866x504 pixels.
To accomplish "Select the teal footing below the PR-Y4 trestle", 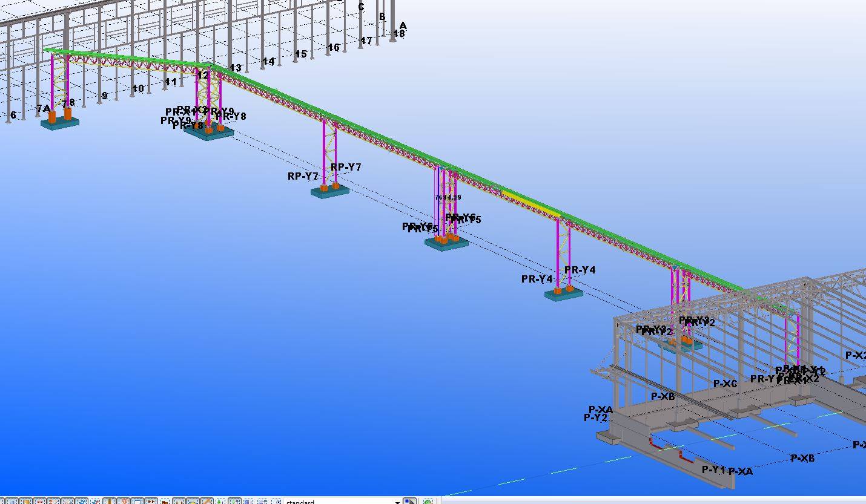I will tap(563, 295).
